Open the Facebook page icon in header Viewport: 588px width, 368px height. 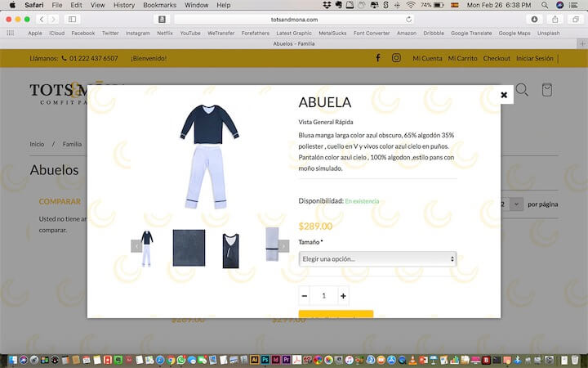coord(377,58)
